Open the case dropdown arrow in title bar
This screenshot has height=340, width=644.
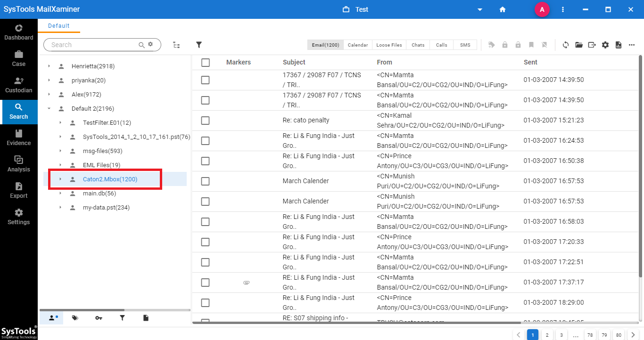480,9
